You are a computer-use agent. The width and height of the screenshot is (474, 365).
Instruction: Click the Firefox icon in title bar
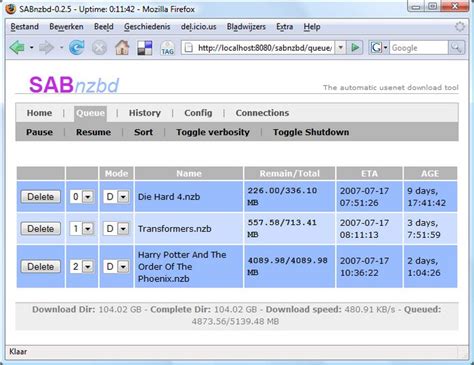click(11, 9)
